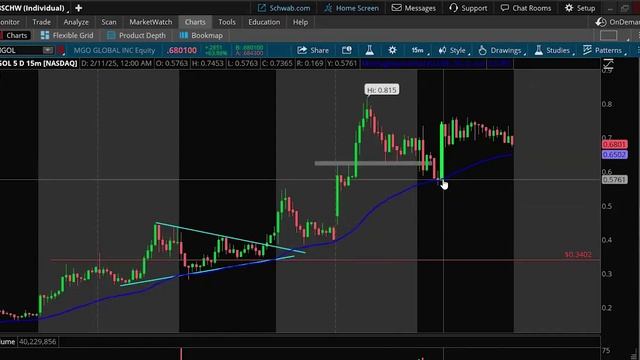Open Messages panel

(x=413, y=8)
